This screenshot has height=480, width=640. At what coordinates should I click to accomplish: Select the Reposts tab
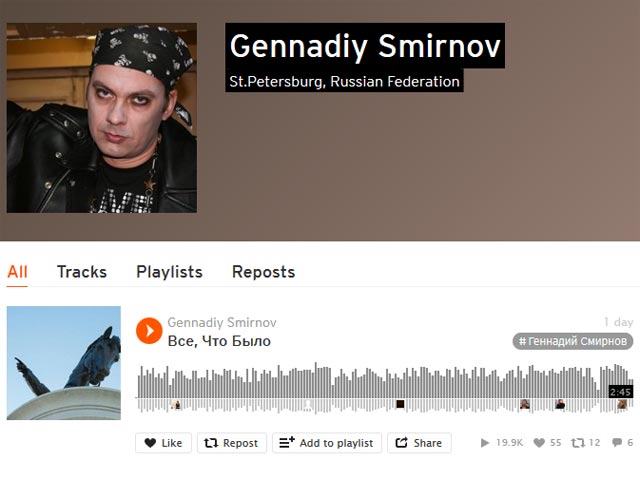tap(263, 272)
